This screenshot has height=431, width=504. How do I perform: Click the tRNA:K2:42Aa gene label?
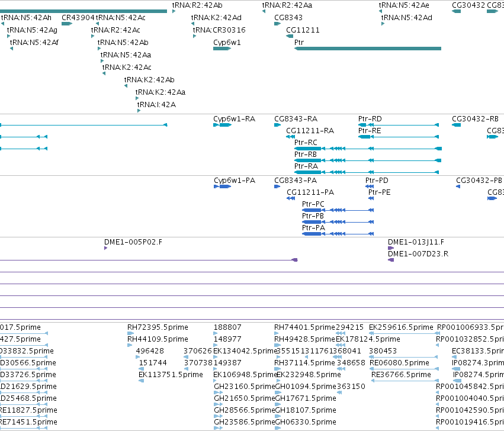[160, 92]
